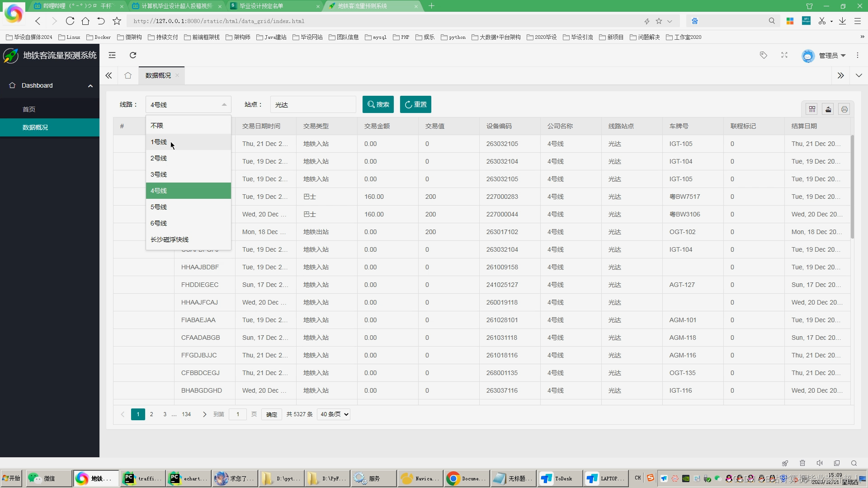The height and width of the screenshot is (488, 868).
Task: Select 2号线 from the line dropdown
Action: tap(159, 158)
